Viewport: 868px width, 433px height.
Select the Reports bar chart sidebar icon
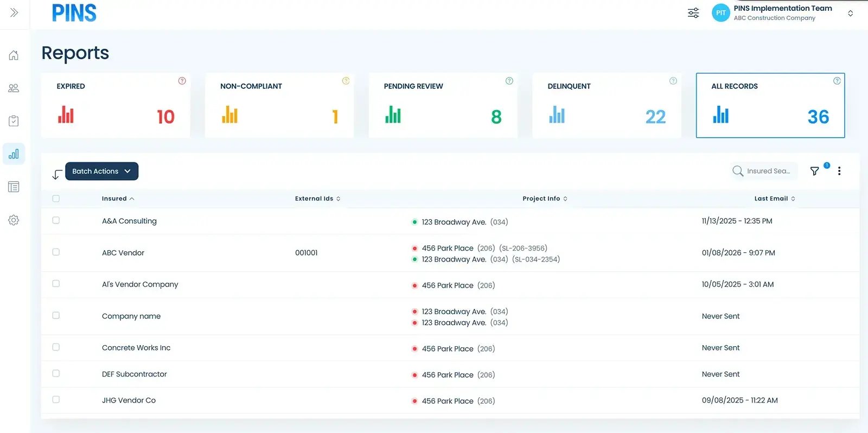coord(14,154)
